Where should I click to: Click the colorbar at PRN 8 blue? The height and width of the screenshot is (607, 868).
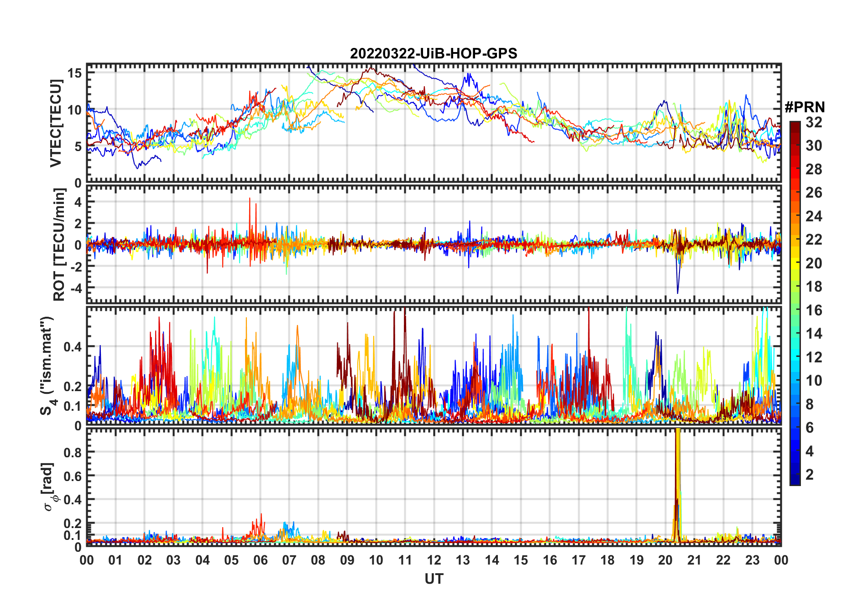(x=795, y=404)
